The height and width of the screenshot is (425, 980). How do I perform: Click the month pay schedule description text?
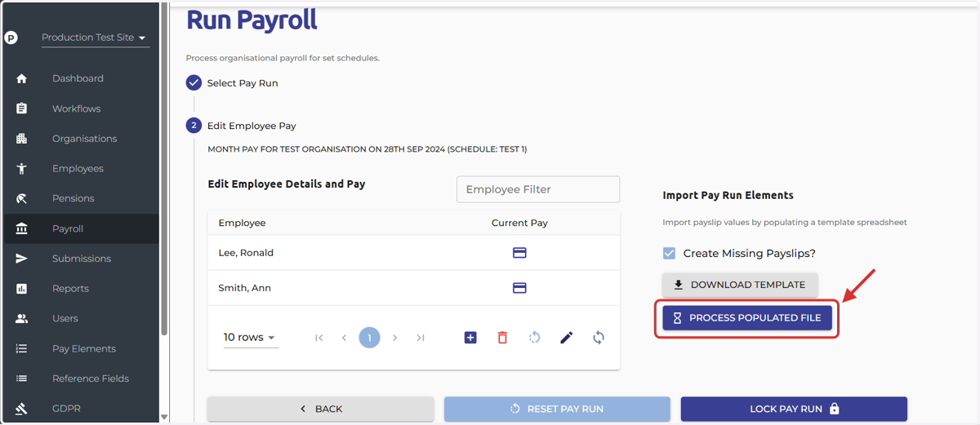[x=367, y=149]
